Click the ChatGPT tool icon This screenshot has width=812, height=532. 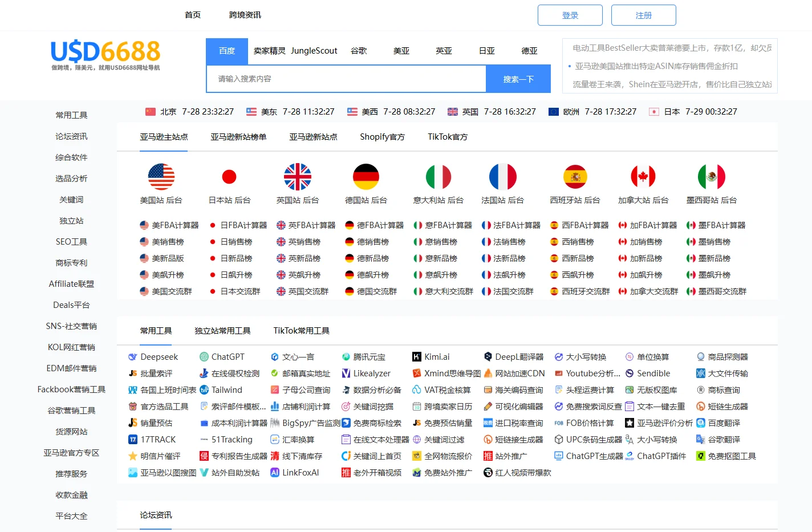[x=204, y=357]
